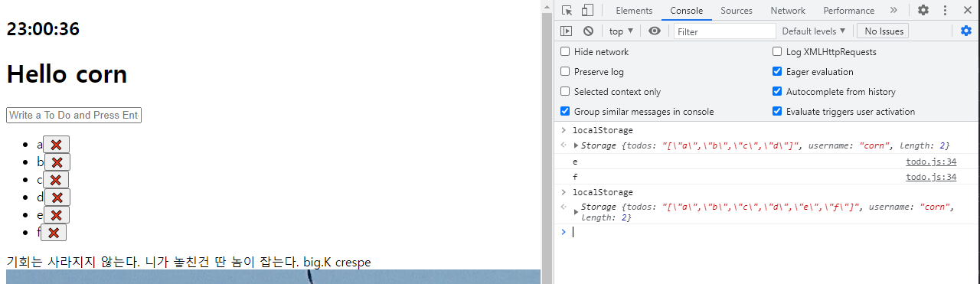Uncheck the Eager evaluation checkbox
Screen dimensions: 980x284
click(777, 71)
